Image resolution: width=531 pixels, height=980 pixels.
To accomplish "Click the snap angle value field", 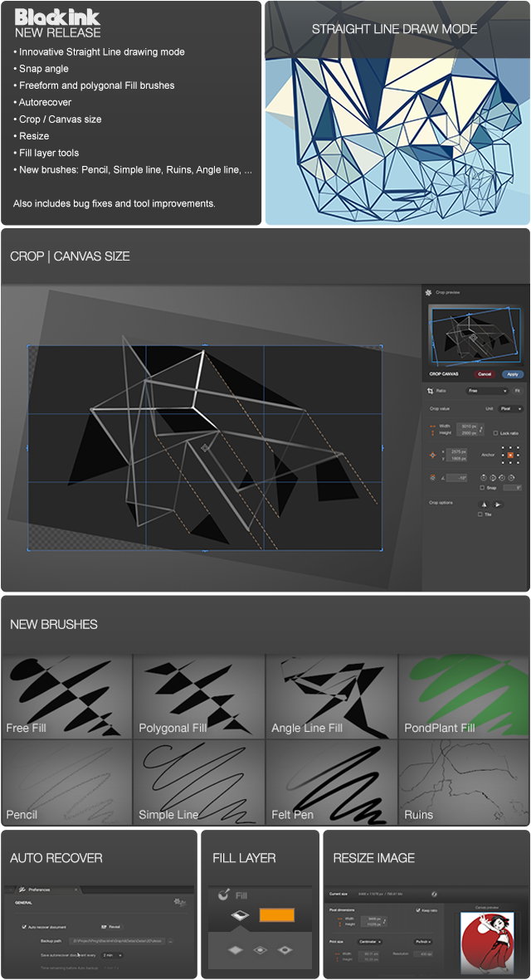I will point(512,487).
